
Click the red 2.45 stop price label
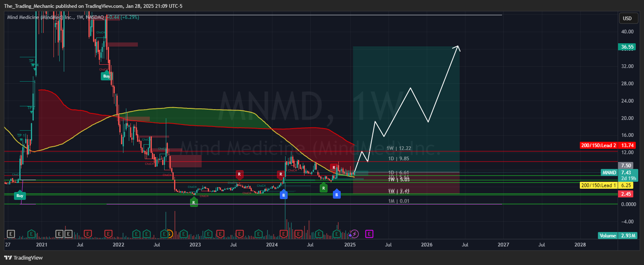coord(627,194)
